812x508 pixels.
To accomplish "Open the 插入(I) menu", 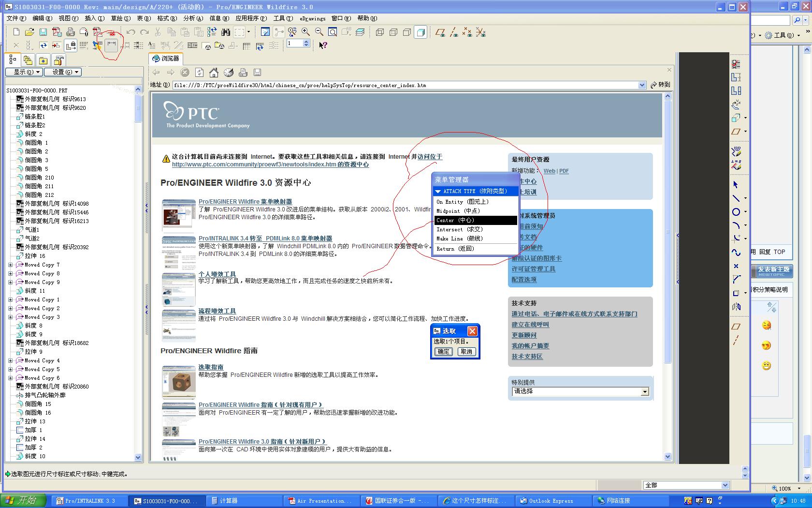I will (x=94, y=18).
